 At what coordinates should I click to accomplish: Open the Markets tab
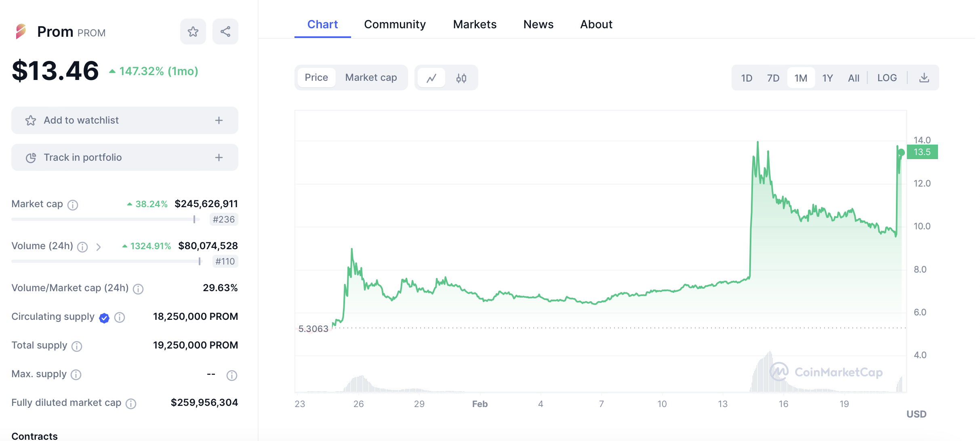click(475, 24)
